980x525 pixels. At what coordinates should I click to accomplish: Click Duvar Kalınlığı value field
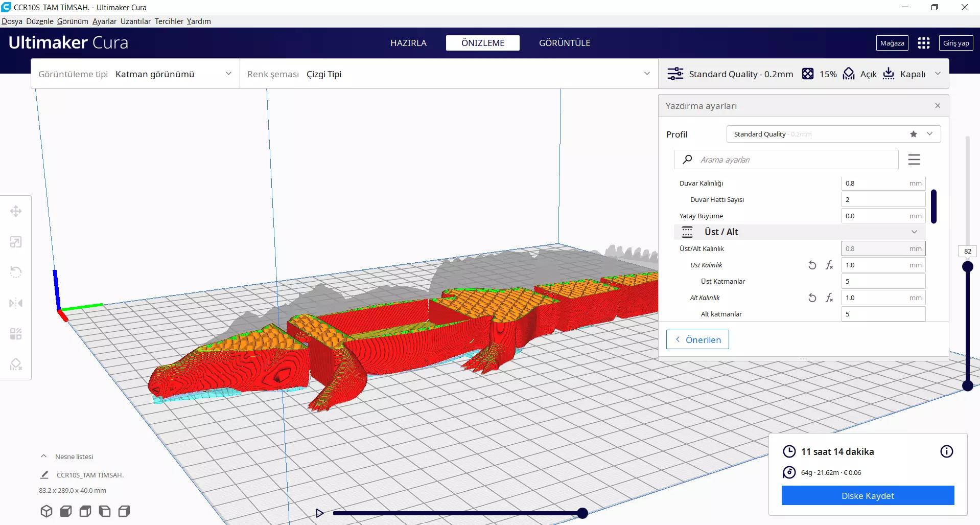click(883, 183)
